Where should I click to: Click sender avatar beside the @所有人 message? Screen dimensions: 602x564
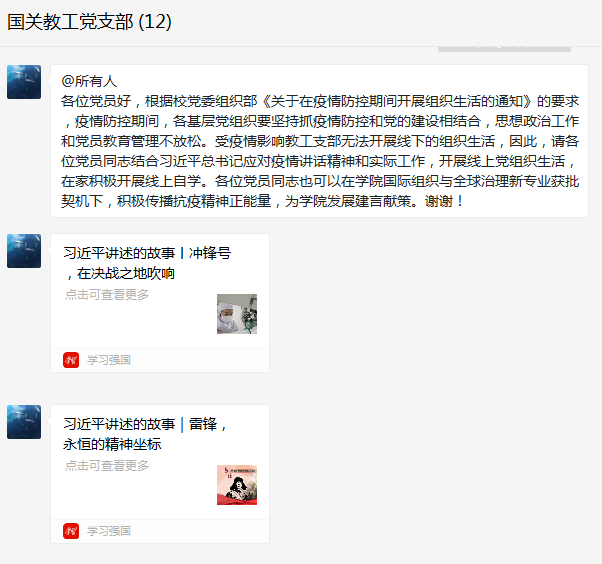[x=24, y=82]
